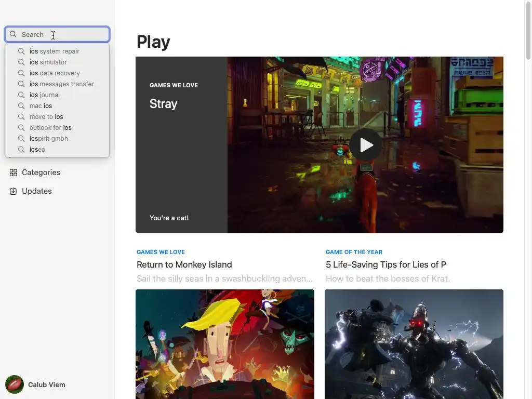Viewport: 532px width, 399px height.
Task: Choose 'mac ios' suggestion
Action: 57,106
